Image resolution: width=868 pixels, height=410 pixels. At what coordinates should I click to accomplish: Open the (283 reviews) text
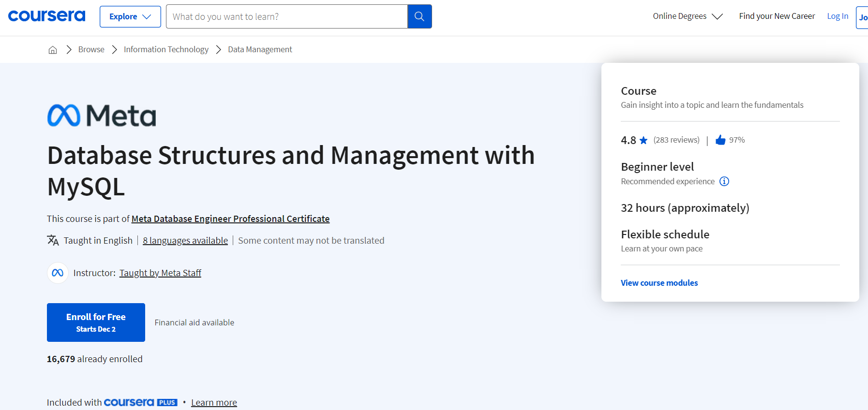tap(676, 140)
